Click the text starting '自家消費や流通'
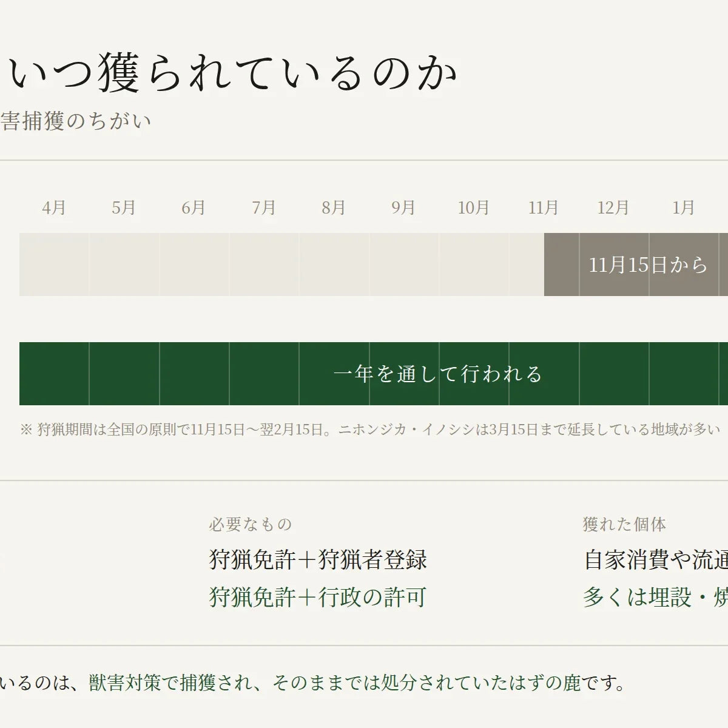 [656, 559]
